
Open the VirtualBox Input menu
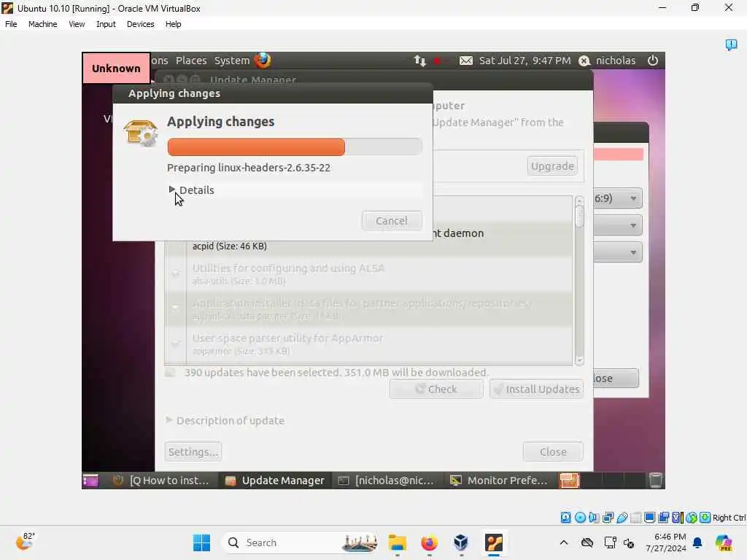click(x=106, y=24)
